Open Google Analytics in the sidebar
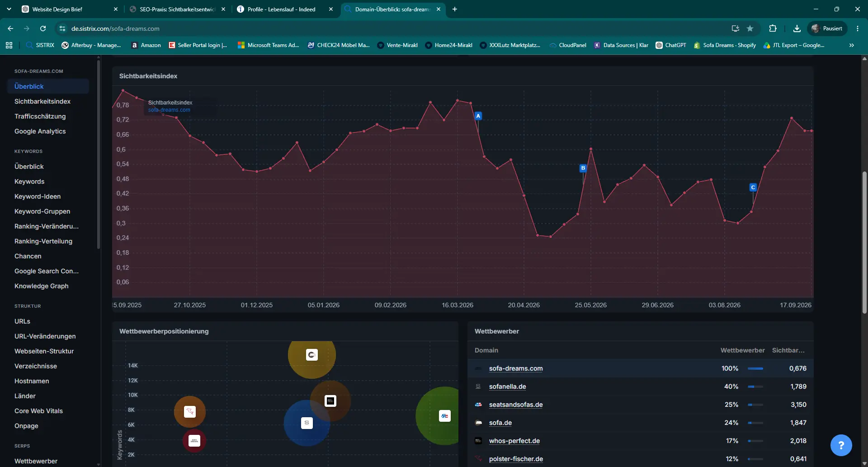 click(x=40, y=131)
